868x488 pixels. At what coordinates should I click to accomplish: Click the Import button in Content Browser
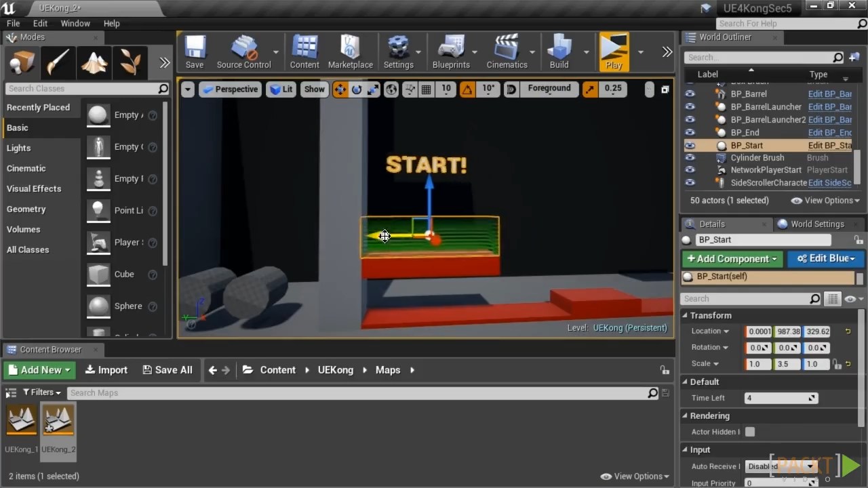tap(106, 370)
